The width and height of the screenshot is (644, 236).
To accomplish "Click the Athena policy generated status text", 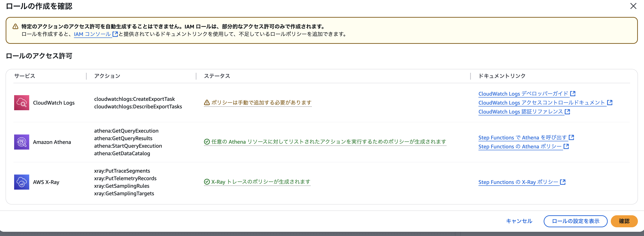I will [329, 142].
